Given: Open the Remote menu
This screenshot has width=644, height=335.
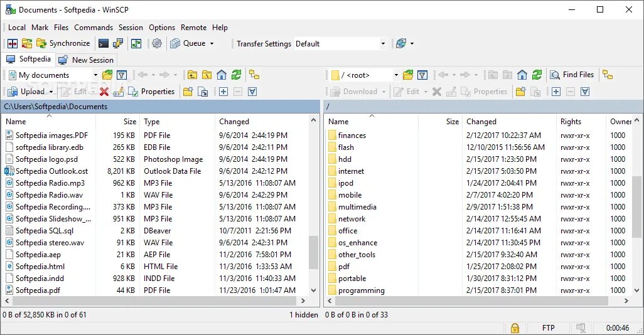Looking at the screenshot, I should [193, 28].
